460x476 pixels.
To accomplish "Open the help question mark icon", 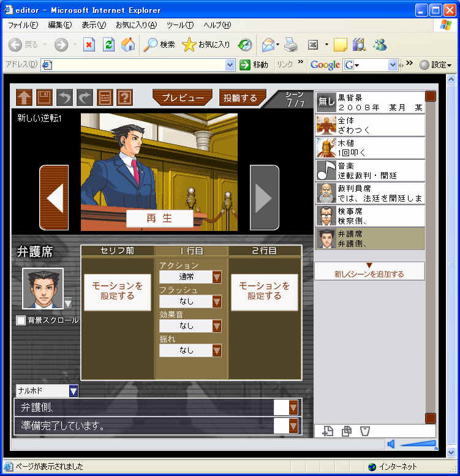I will coord(124,97).
